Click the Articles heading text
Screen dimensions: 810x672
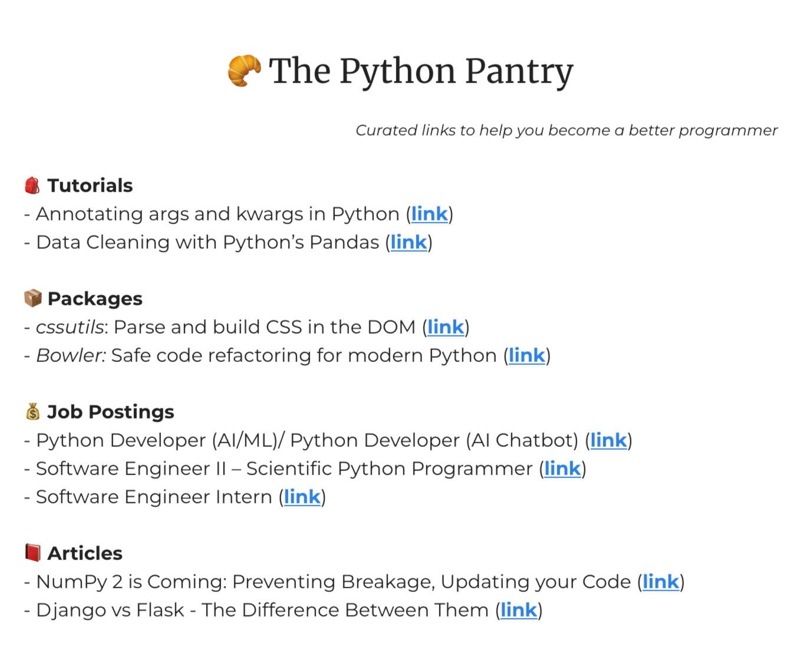point(85,554)
